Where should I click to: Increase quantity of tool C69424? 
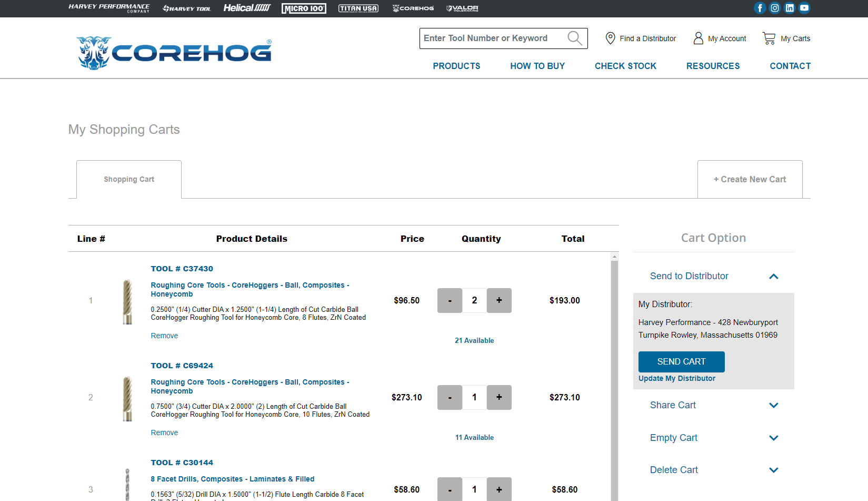click(x=498, y=397)
